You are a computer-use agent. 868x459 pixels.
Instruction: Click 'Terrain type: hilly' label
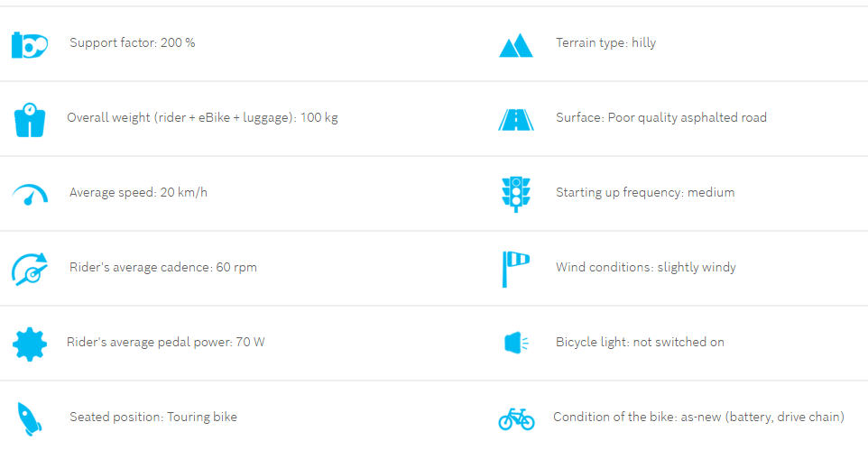606,43
